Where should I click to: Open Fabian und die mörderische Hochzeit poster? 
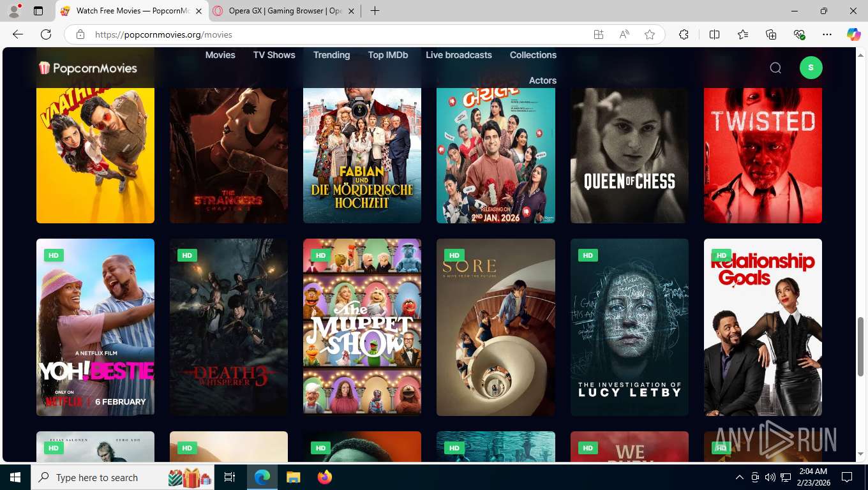[363, 156]
